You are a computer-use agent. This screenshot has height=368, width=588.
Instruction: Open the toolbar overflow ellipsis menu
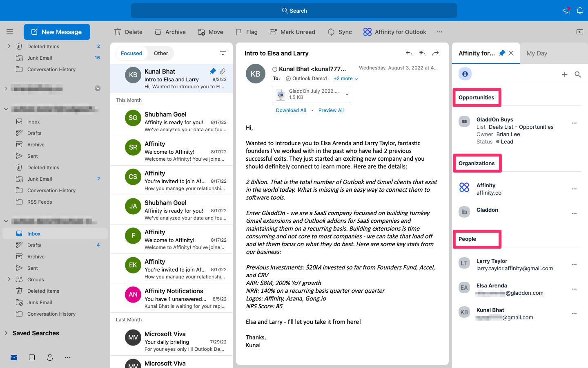439,32
